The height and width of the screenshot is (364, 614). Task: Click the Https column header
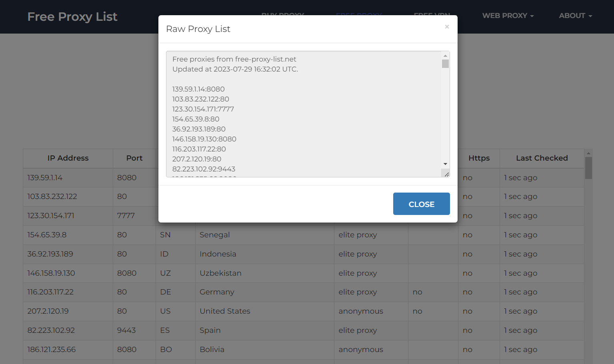pyautogui.click(x=479, y=158)
